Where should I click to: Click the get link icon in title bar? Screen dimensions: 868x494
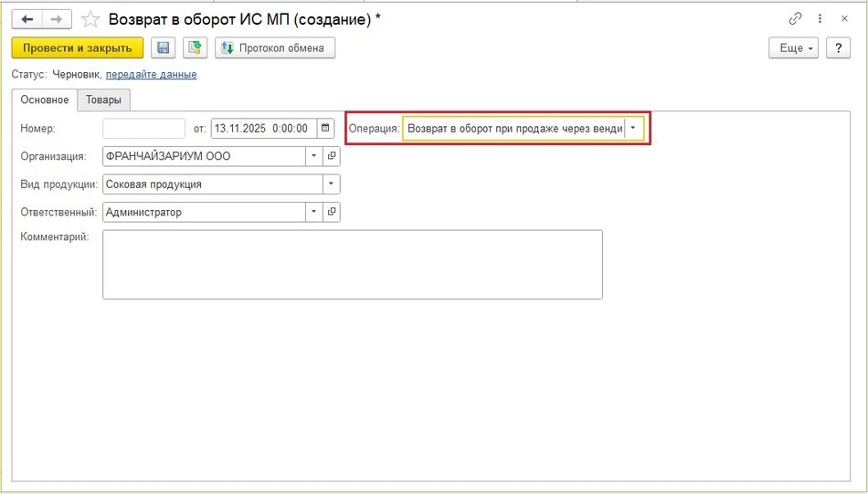pos(795,19)
